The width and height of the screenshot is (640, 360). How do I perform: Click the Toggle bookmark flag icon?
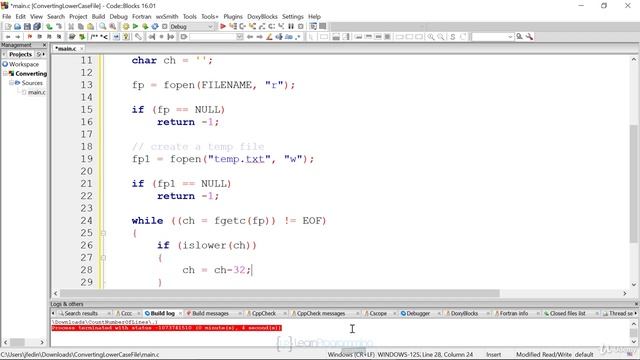tap(30, 37)
